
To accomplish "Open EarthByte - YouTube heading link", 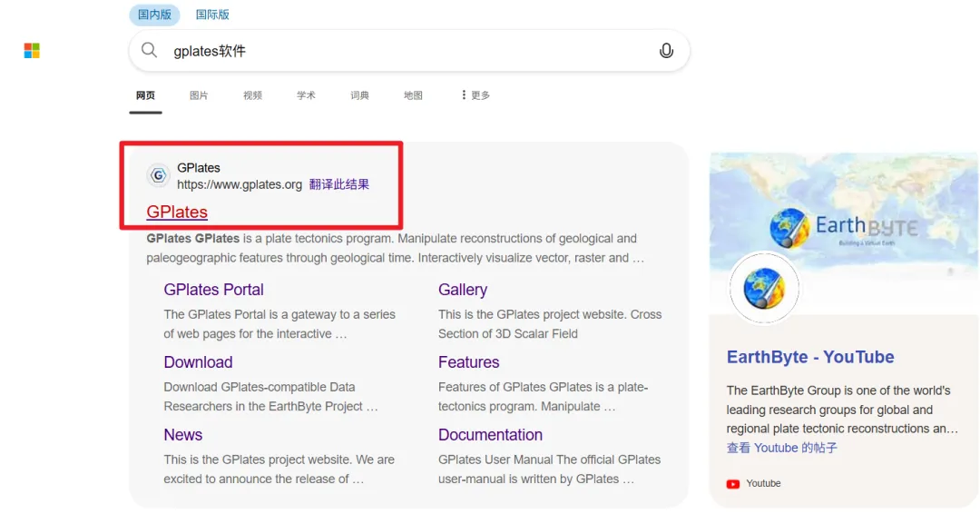I will click(x=810, y=357).
